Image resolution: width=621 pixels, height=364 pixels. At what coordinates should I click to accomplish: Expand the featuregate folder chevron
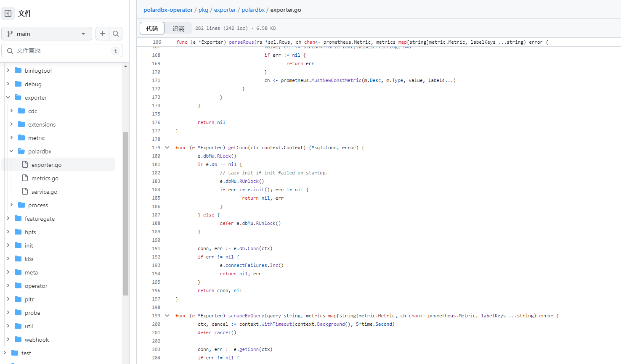pos(8,219)
